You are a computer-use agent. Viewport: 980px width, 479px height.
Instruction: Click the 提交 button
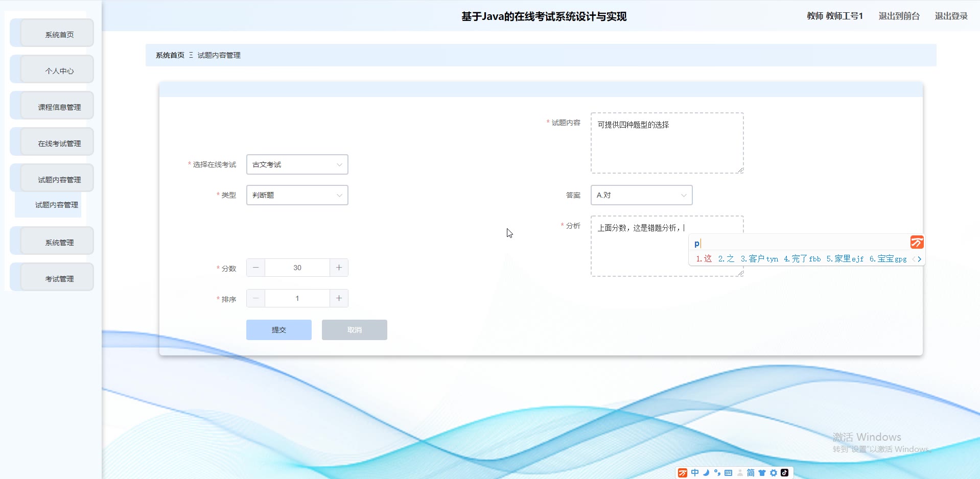click(x=279, y=330)
